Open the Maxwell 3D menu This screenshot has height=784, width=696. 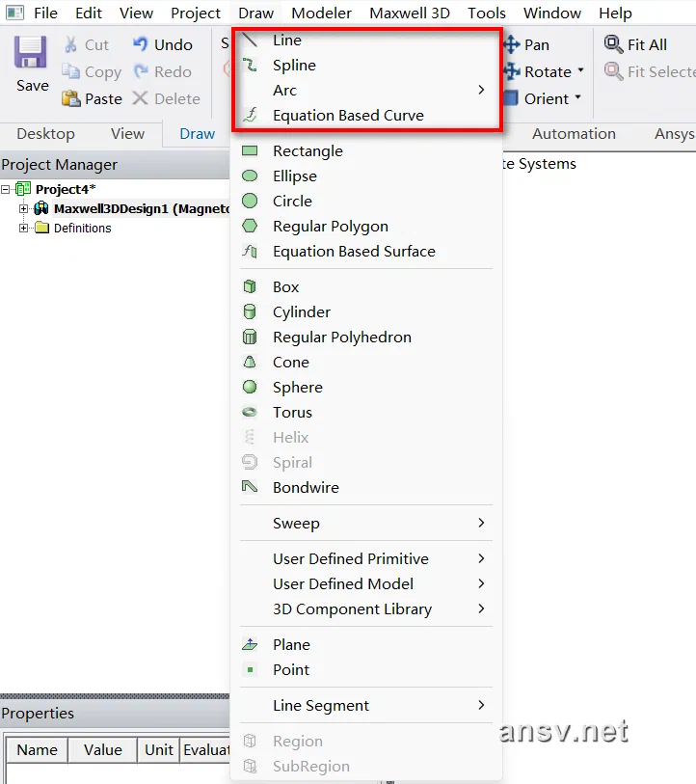[410, 13]
